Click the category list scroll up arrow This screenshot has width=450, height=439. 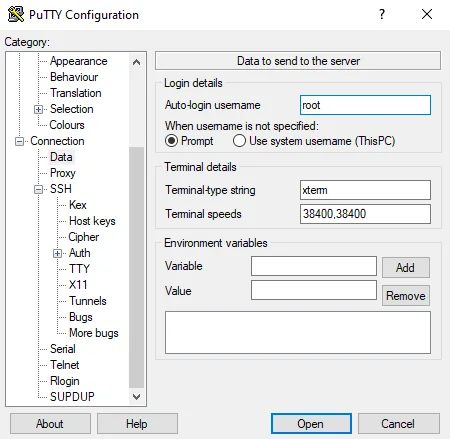pos(136,62)
